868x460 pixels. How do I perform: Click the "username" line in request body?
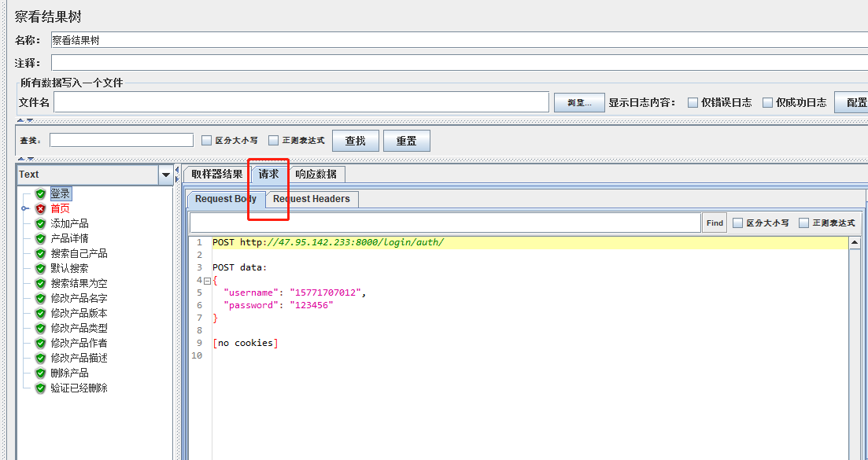point(295,293)
